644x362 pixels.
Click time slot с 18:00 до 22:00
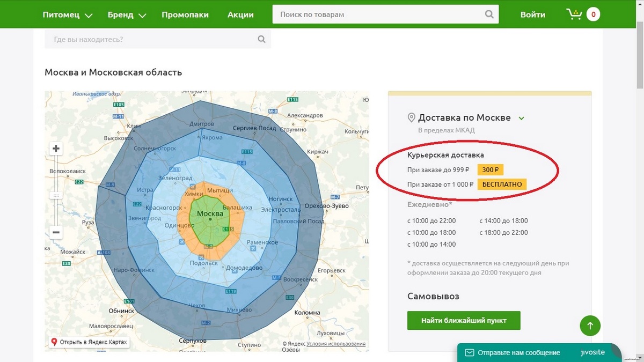tap(503, 232)
